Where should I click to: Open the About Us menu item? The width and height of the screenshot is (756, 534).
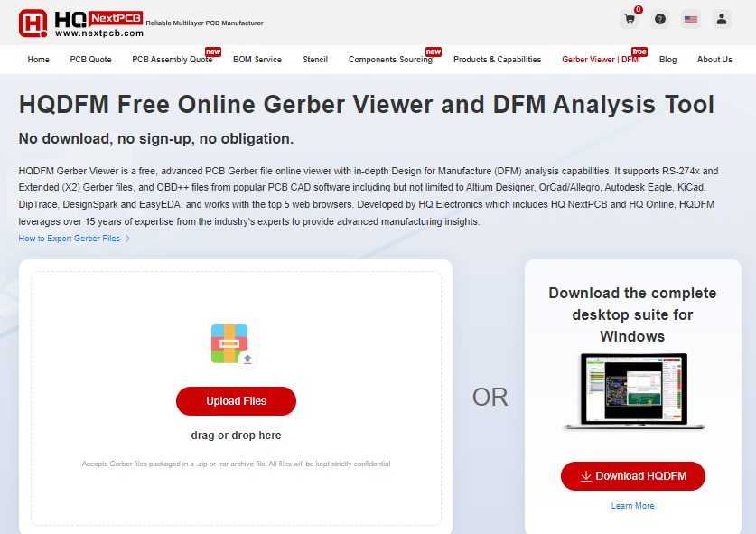[714, 60]
